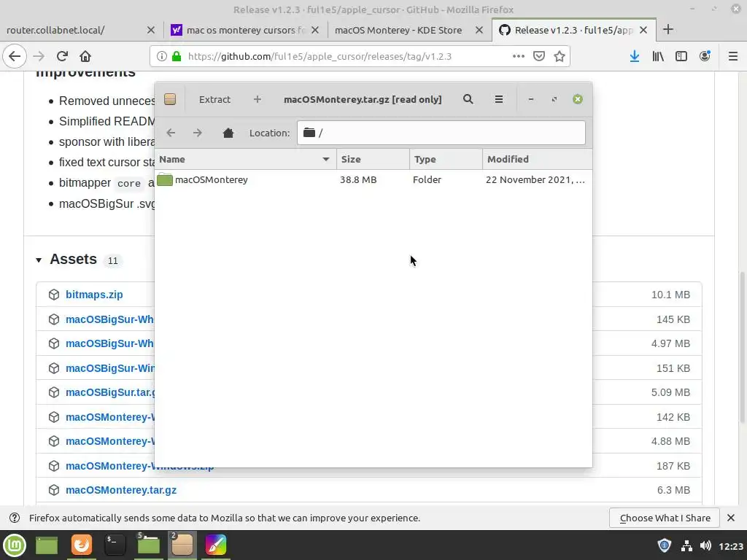
Task: Bookmark this page with the star
Action: point(560,56)
